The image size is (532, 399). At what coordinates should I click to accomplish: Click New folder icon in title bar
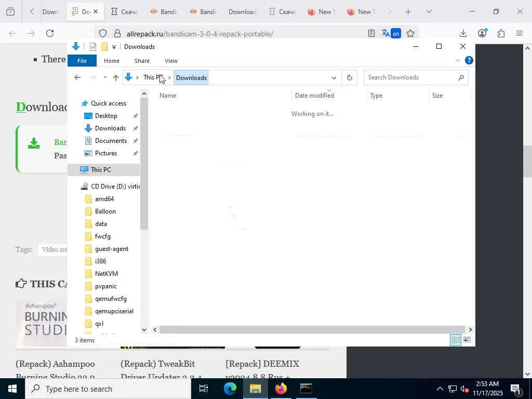click(x=104, y=46)
